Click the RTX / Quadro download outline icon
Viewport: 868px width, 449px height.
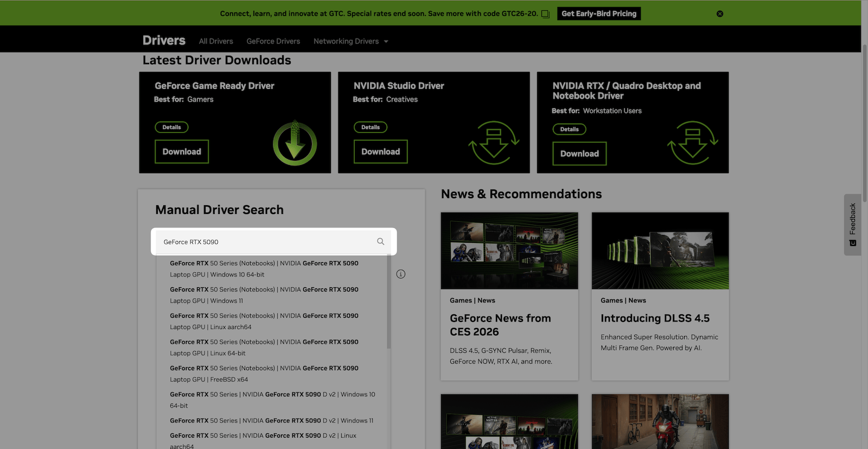click(693, 143)
